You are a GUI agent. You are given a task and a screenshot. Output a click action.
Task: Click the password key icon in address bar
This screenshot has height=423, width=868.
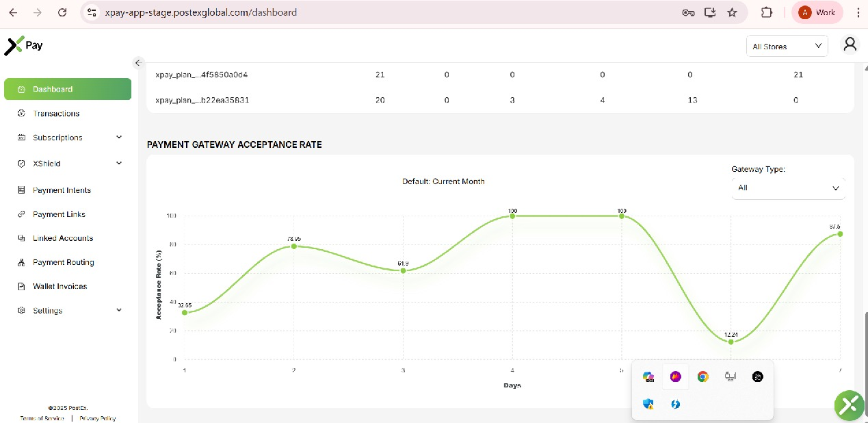tap(688, 12)
